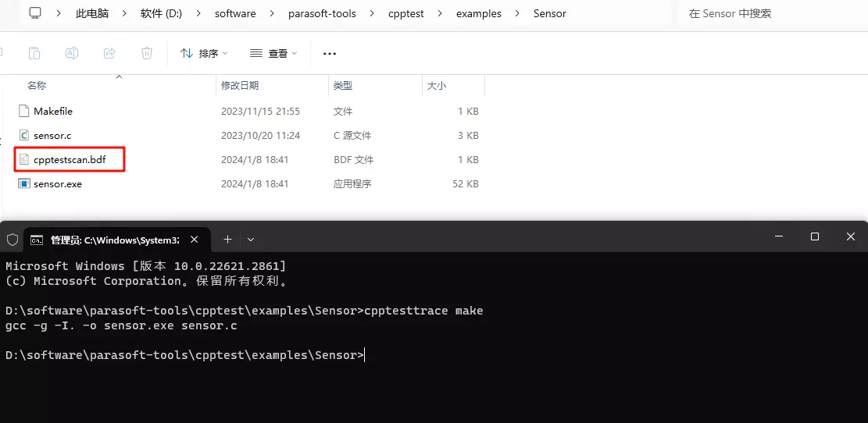Click the Share icon in Explorer toolbar
The height and width of the screenshot is (423, 868).
pyautogui.click(x=109, y=53)
